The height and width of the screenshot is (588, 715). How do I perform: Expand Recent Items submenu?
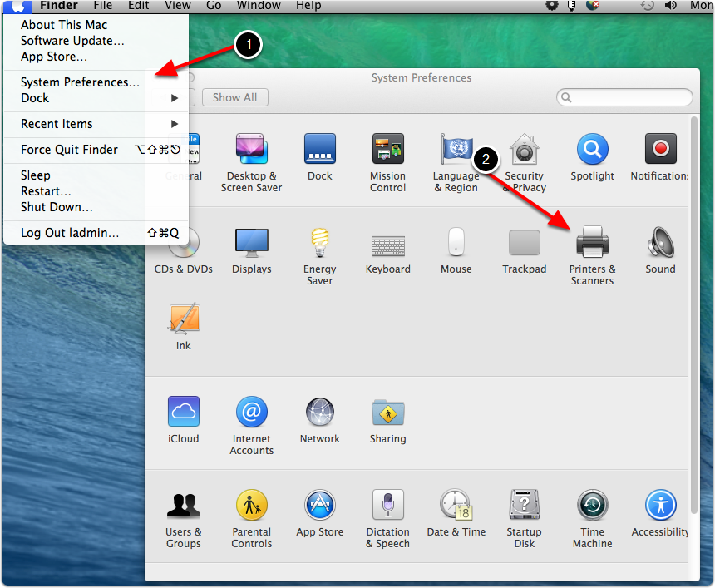click(96, 124)
